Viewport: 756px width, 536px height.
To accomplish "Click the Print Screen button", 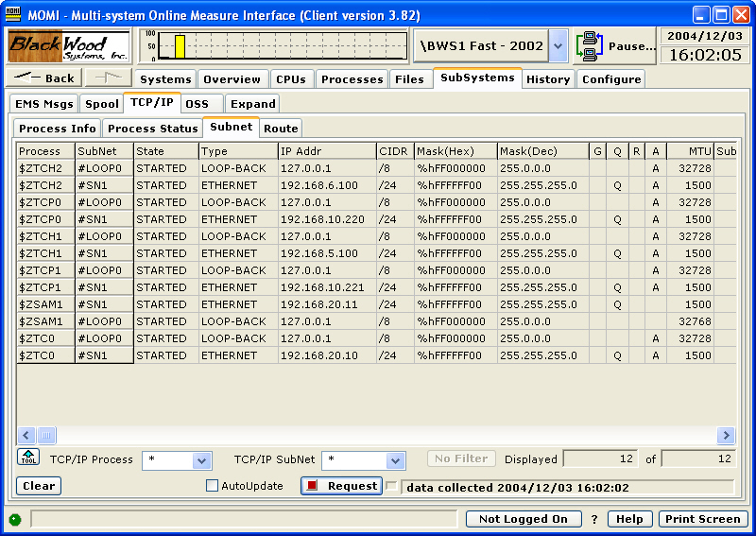I will (702, 519).
